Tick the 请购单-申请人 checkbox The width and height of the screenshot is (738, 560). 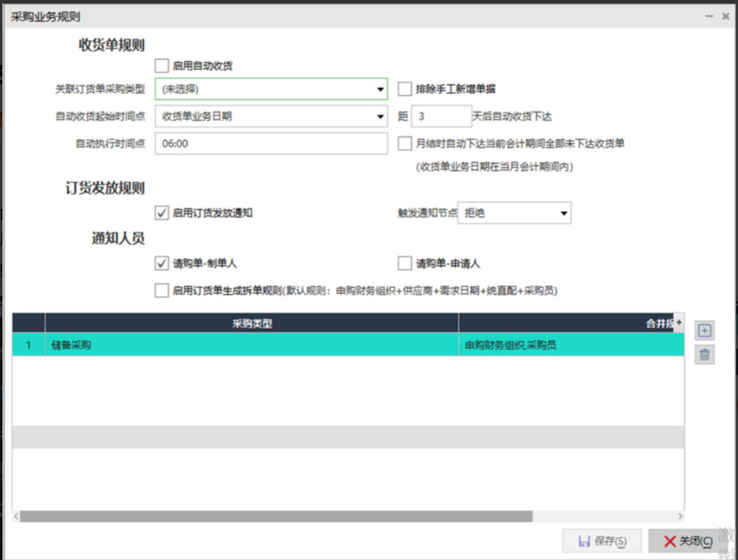pyautogui.click(x=405, y=263)
